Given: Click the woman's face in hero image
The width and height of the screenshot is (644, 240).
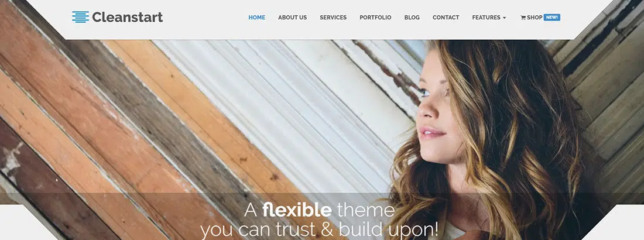Looking at the screenshot, I should point(436,109).
